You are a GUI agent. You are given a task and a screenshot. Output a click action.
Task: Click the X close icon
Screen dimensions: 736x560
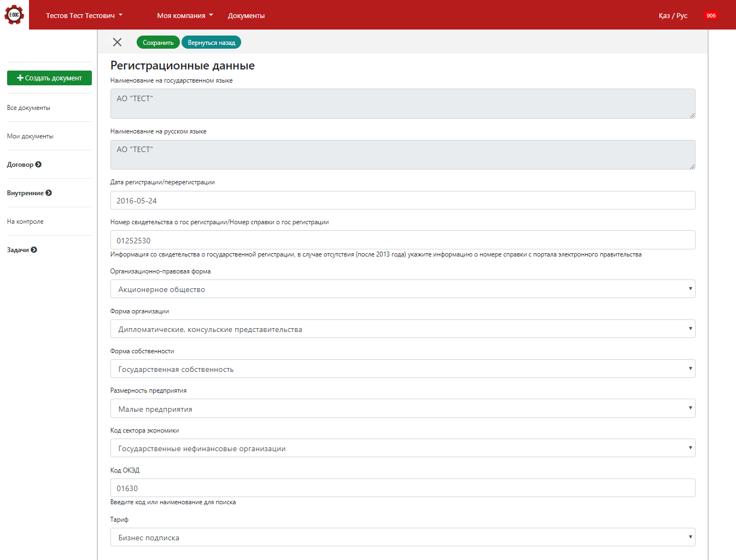(x=117, y=42)
